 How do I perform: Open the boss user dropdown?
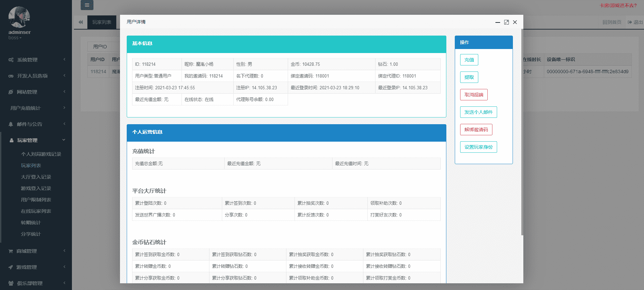(x=15, y=38)
